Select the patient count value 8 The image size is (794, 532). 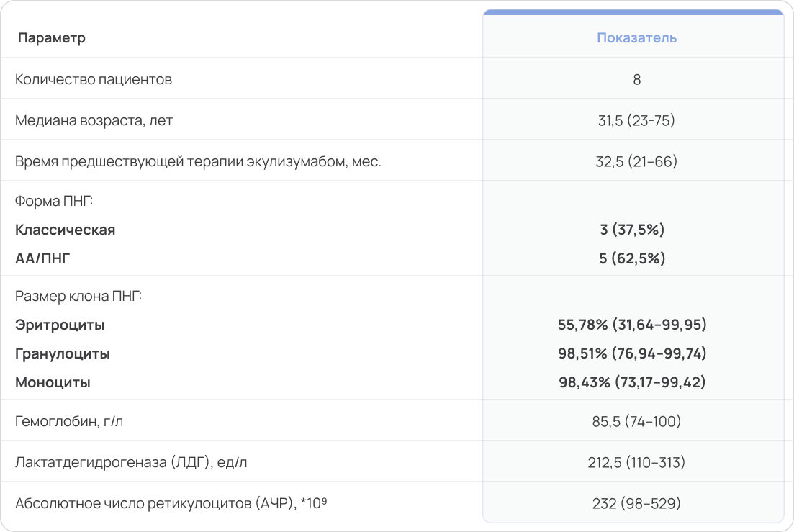636,79
